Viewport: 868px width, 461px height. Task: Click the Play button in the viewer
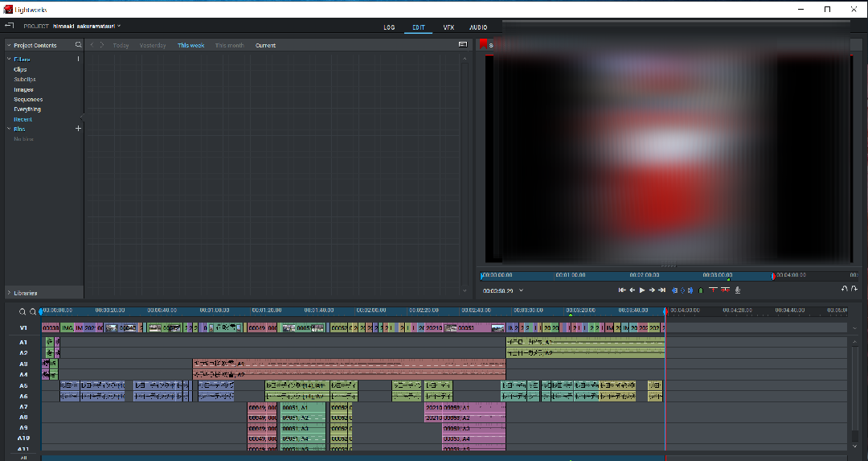click(642, 290)
